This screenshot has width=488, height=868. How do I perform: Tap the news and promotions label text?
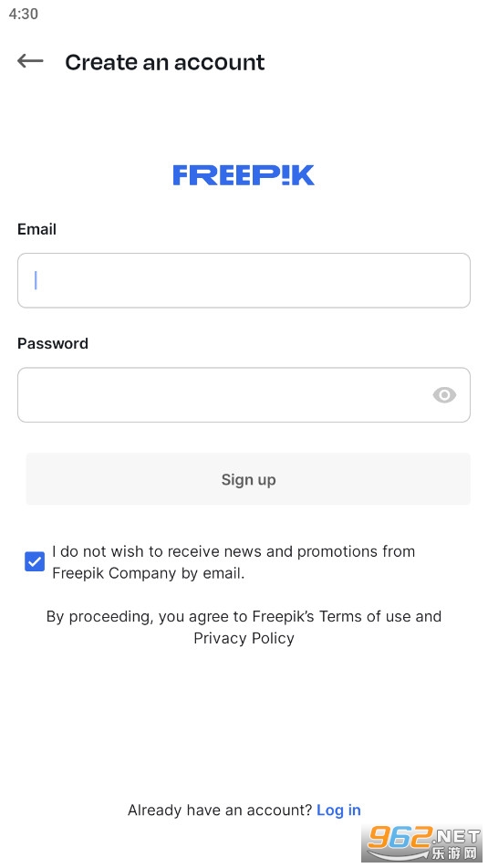(x=234, y=562)
